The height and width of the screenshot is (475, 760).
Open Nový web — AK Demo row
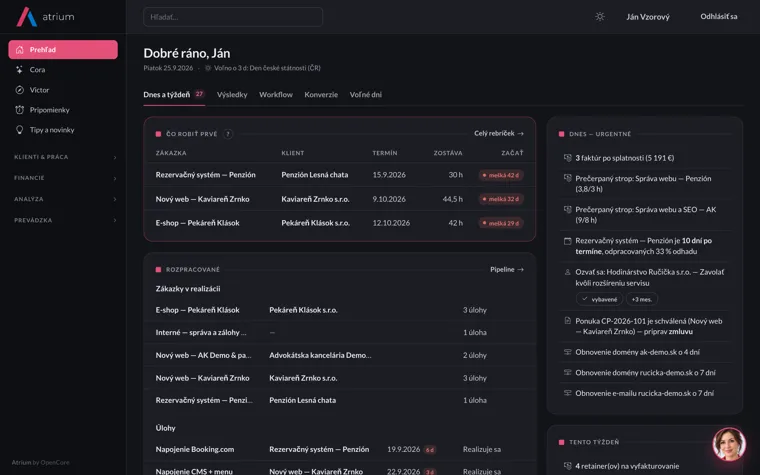(339, 355)
